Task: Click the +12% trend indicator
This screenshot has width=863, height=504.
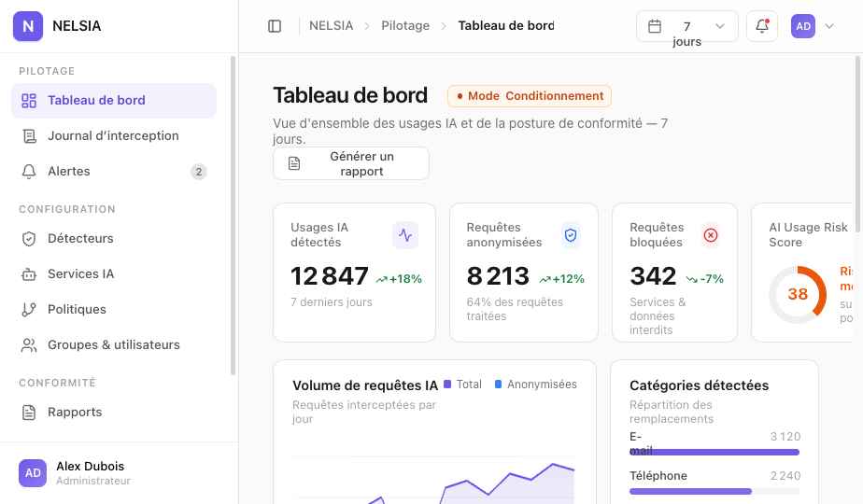Action: (562, 279)
